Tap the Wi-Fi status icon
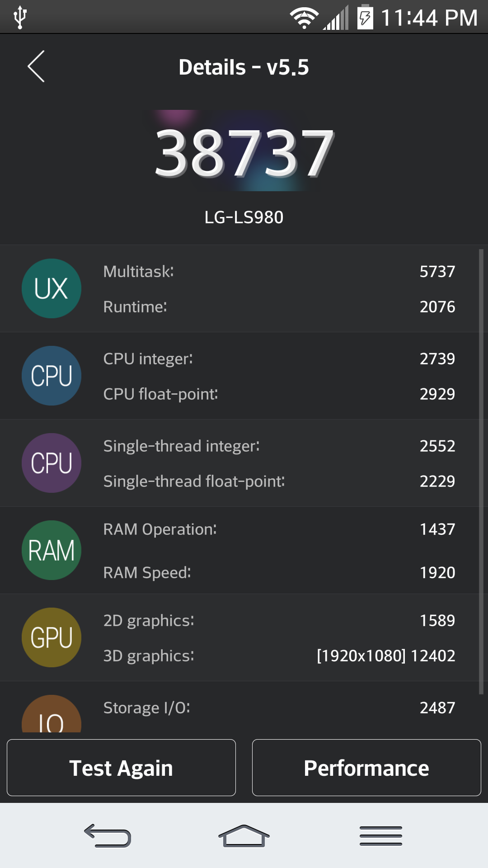The image size is (488, 868). pos(304,17)
